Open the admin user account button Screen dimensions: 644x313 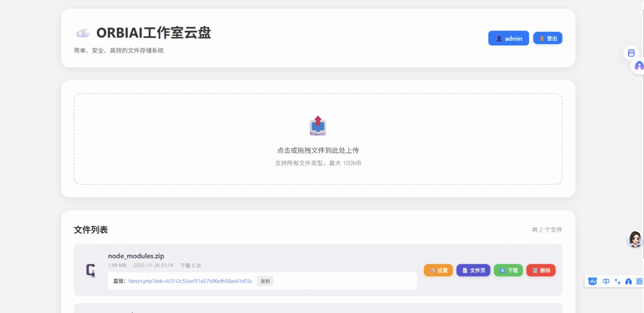click(x=508, y=39)
